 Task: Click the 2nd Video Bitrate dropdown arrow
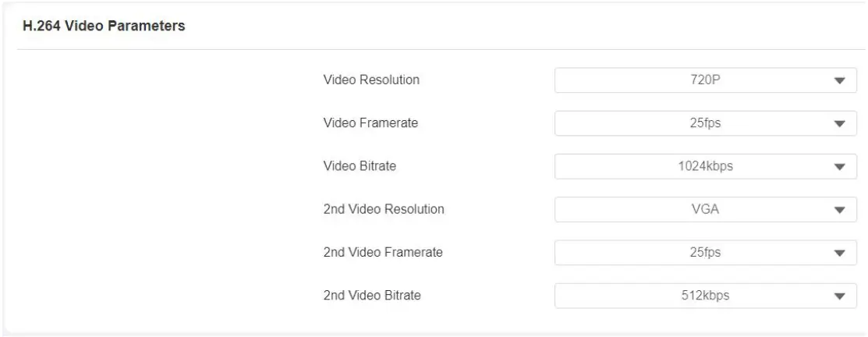click(x=840, y=296)
